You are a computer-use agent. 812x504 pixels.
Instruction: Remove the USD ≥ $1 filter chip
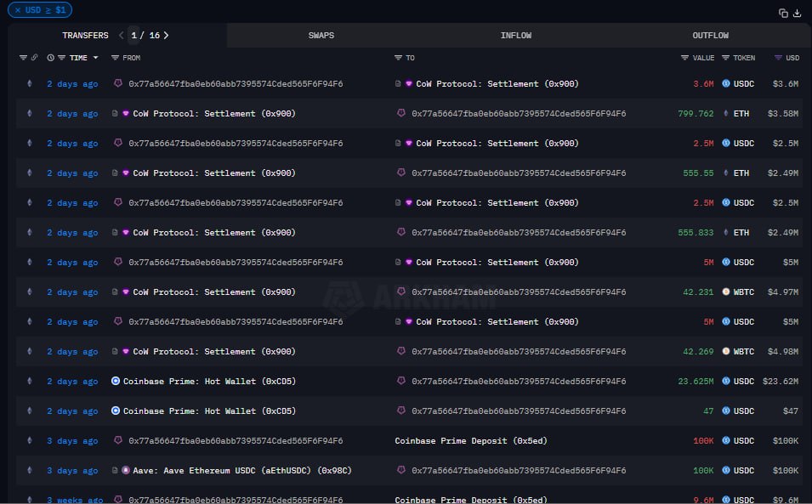point(18,10)
